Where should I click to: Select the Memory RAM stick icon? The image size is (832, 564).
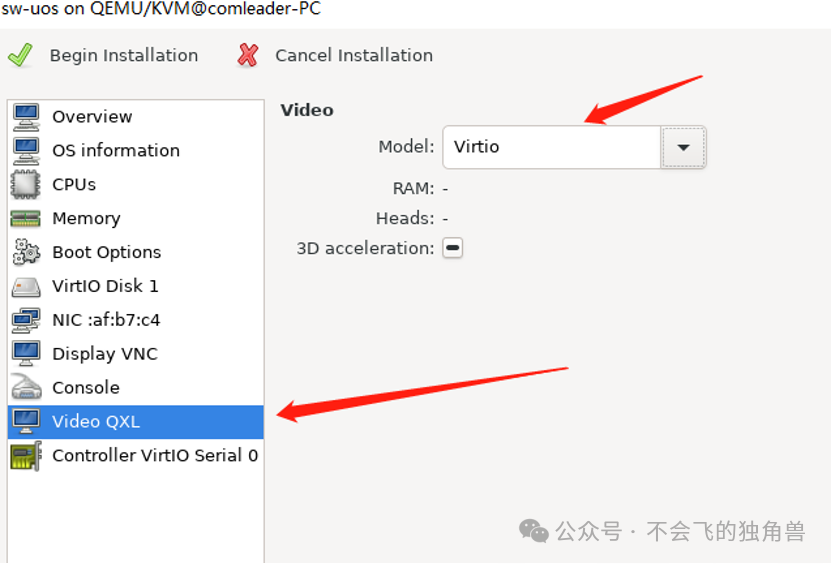pyautogui.click(x=25, y=219)
